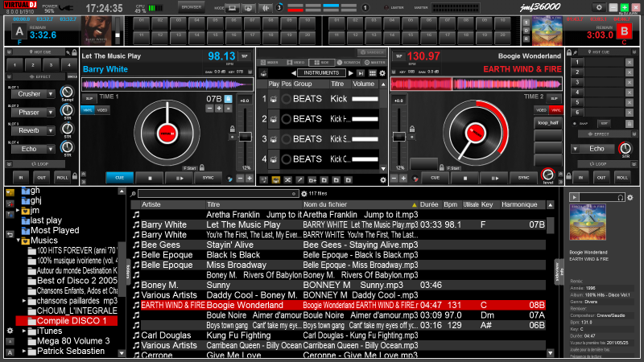644x362 pixels.
Task: Delete hot cue 4 on right deck
Action: click(x=630, y=93)
